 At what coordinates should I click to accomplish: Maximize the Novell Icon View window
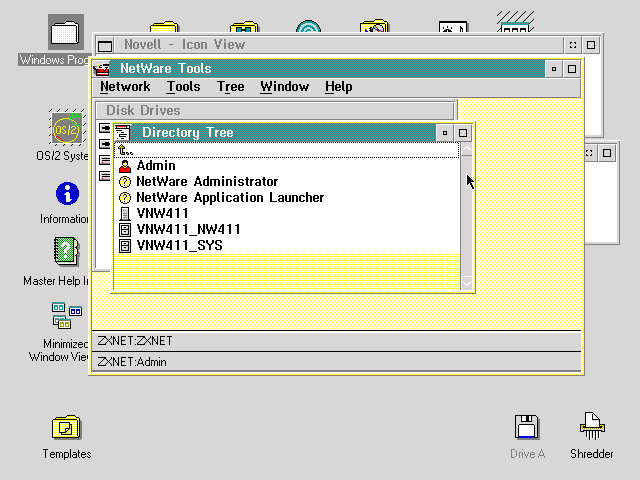tap(591, 45)
